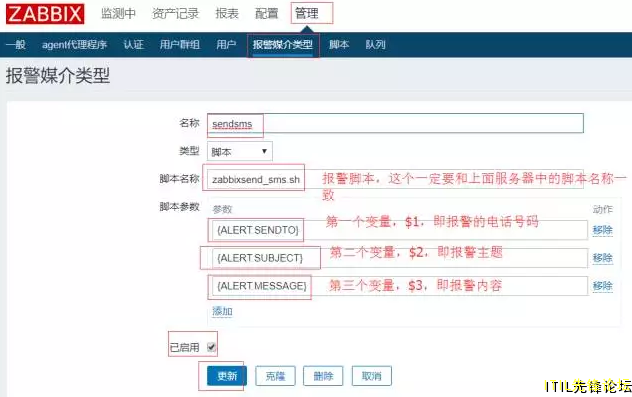The height and width of the screenshot is (397, 632).
Task: Open the 资产记录 top menu
Action: point(176,14)
